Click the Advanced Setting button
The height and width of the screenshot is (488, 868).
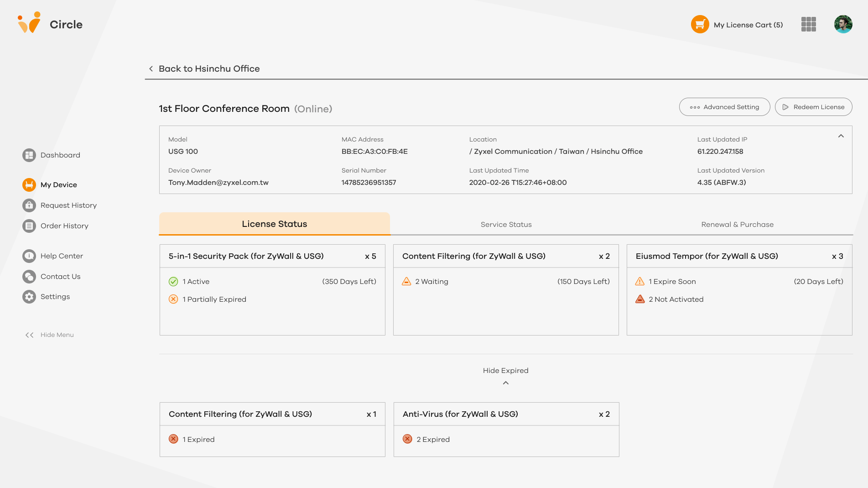pyautogui.click(x=724, y=107)
